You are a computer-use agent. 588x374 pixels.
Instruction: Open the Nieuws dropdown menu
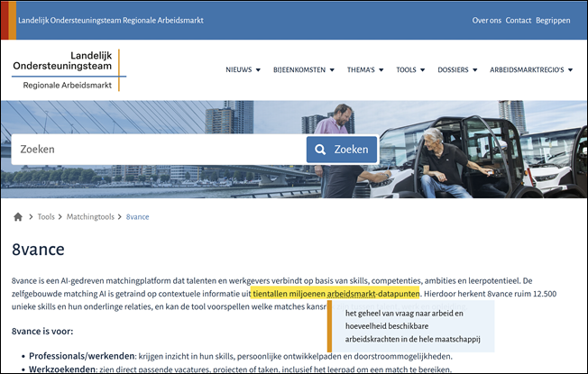click(x=243, y=69)
